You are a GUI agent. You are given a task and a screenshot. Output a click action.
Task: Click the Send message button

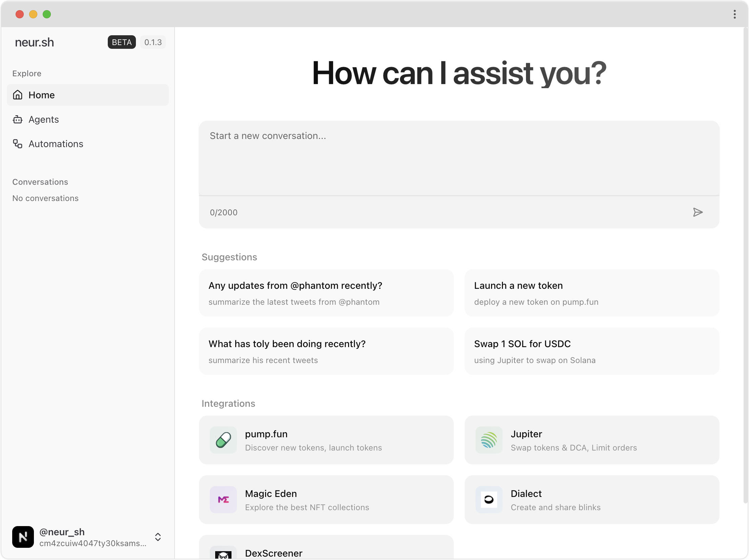tap(699, 212)
